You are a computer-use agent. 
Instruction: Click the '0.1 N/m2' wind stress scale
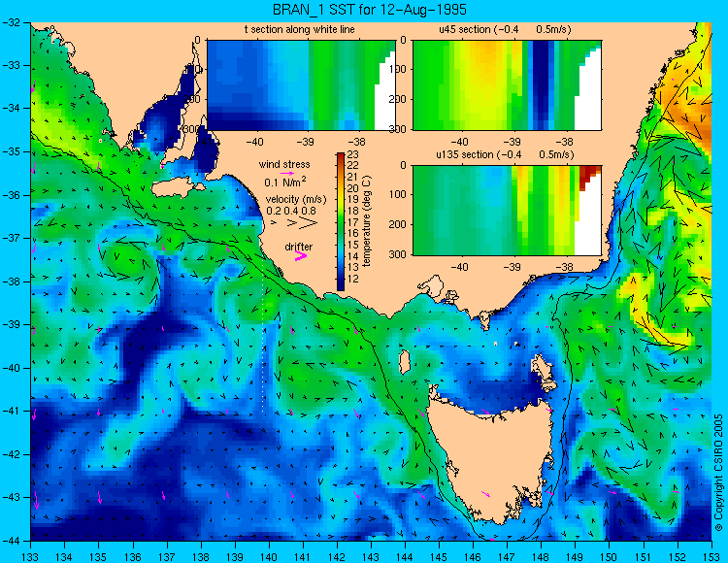tap(285, 182)
